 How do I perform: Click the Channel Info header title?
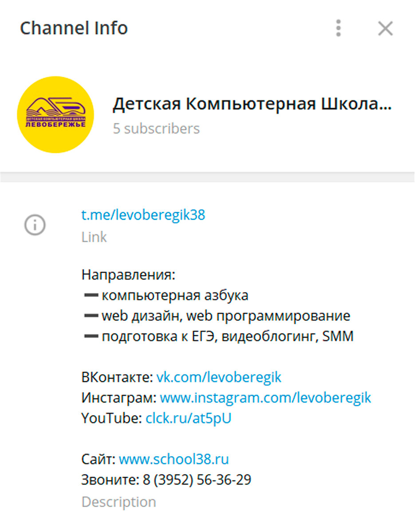click(x=74, y=28)
